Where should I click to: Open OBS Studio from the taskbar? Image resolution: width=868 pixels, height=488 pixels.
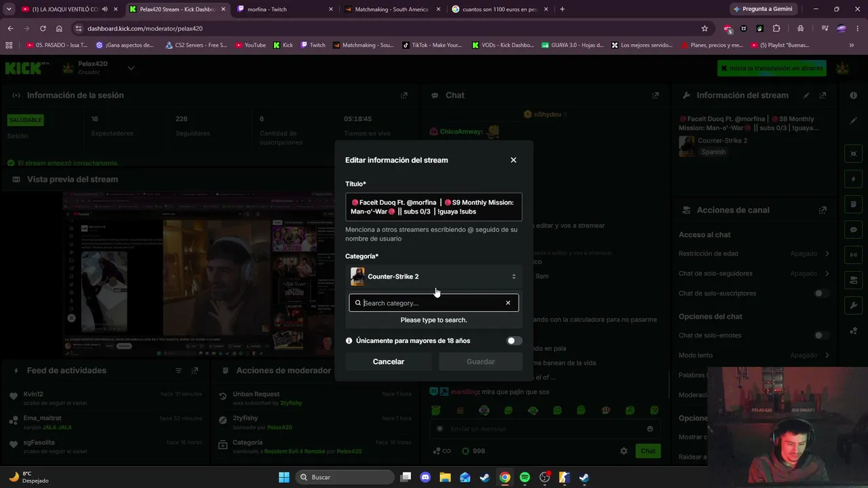point(545,477)
